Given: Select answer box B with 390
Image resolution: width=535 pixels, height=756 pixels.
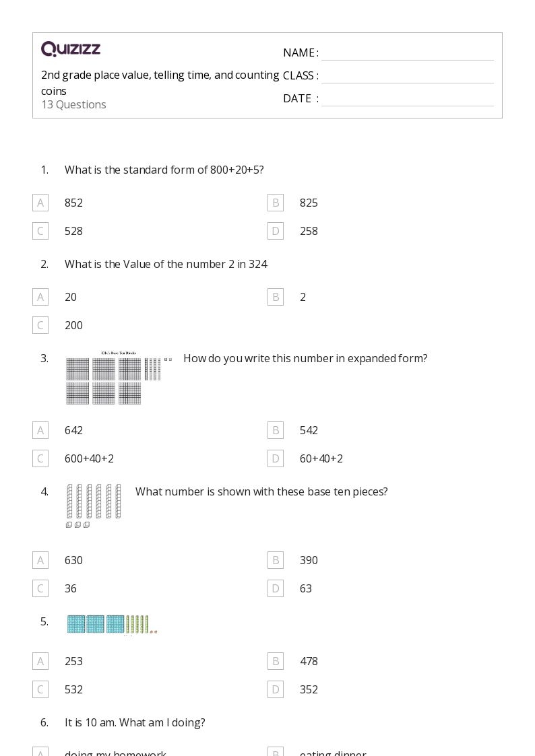Looking at the screenshot, I should [276, 560].
